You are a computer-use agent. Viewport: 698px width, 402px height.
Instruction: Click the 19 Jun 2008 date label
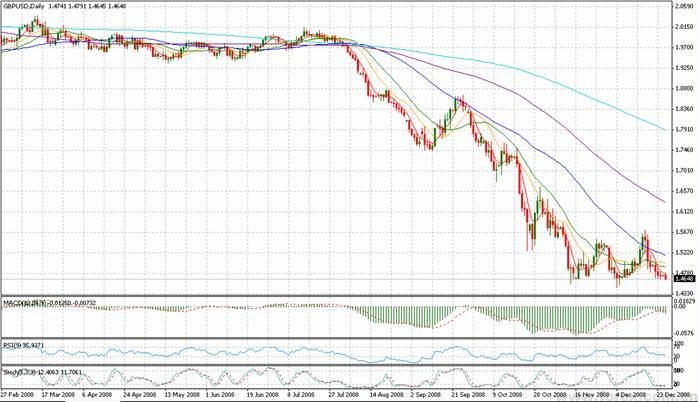[x=263, y=395]
